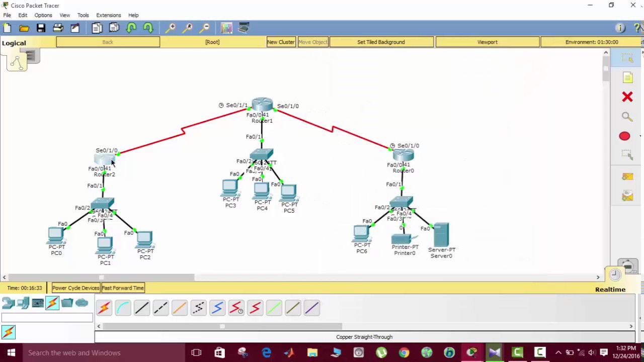The image size is (644, 362).
Task: Paste using the paste icon
Action: [x=114, y=28]
